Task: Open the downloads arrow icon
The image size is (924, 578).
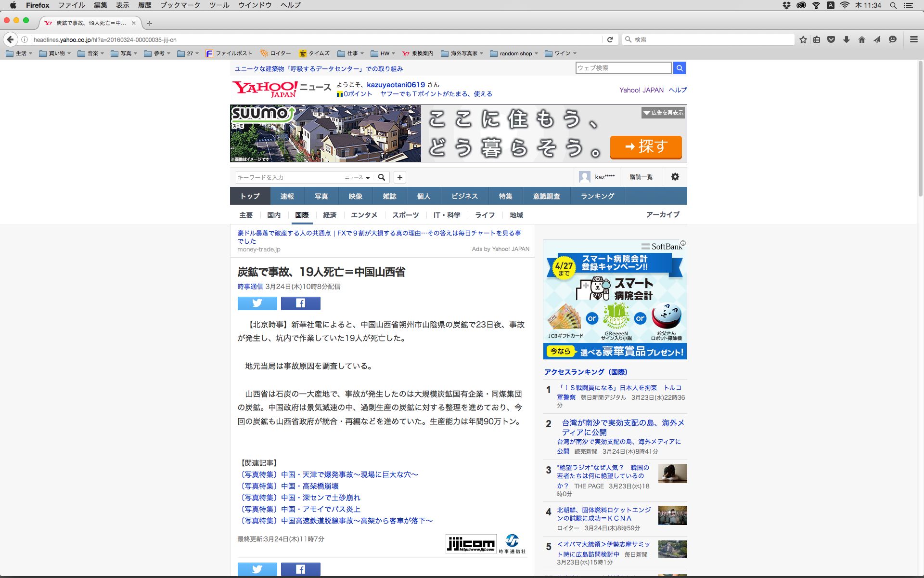Action: click(847, 39)
